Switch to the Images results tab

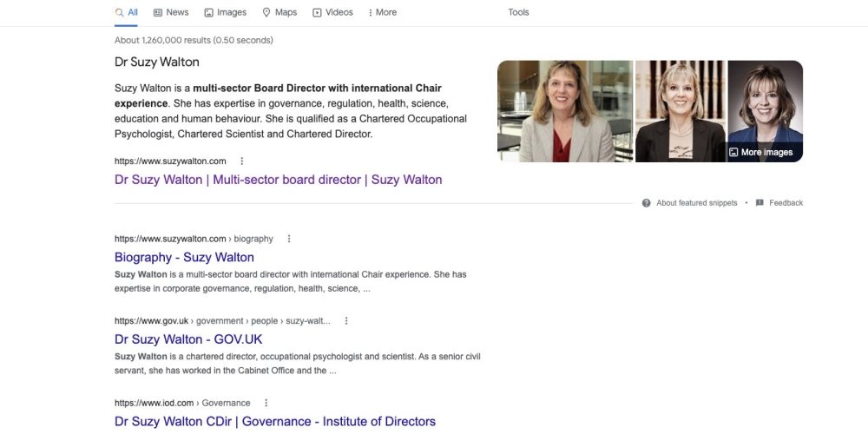(225, 12)
